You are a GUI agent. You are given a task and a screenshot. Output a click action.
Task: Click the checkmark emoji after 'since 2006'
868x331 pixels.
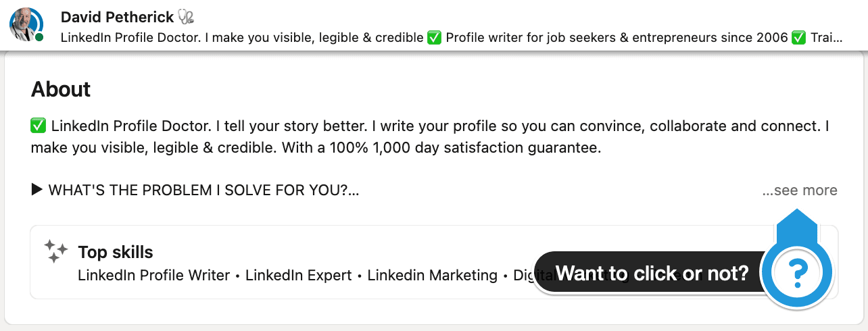pyautogui.click(x=799, y=38)
